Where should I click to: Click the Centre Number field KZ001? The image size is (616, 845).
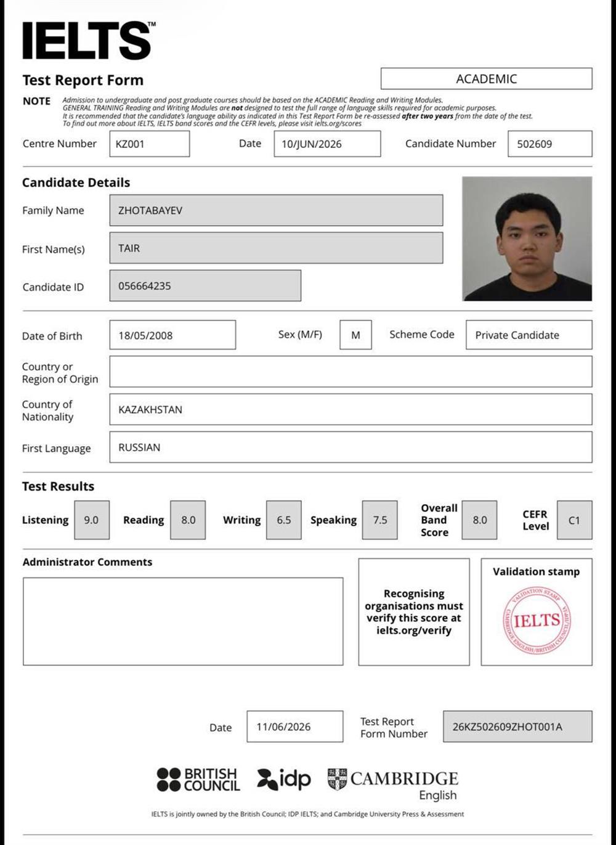150,144
